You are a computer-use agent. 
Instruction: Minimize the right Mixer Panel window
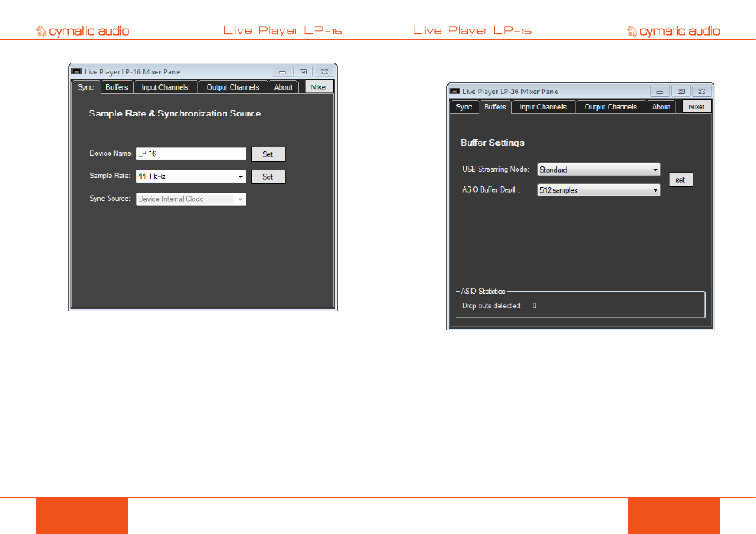660,92
